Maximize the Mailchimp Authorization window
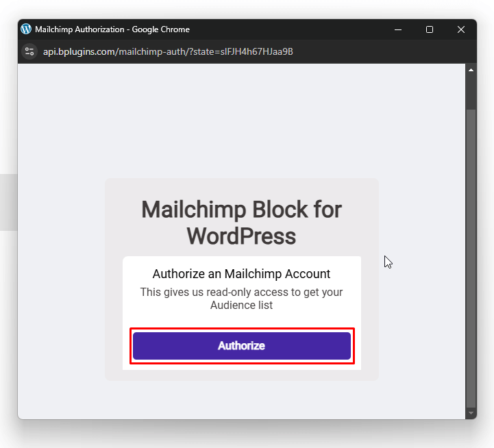The width and height of the screenshot is (494, 448). (430, 29)
